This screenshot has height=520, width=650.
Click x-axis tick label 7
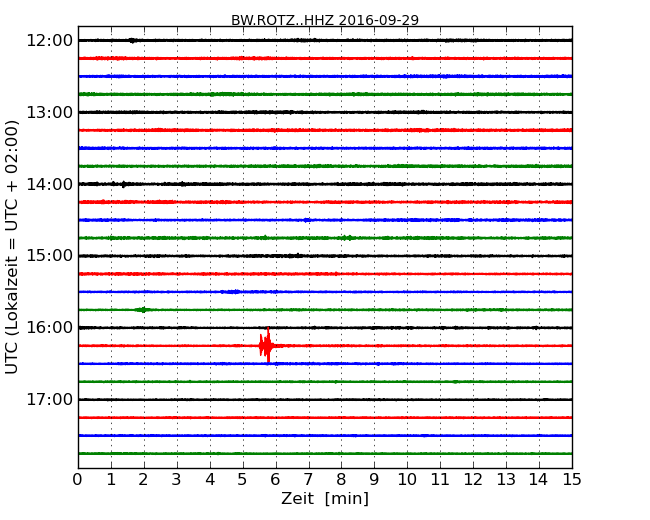point(308,480)
